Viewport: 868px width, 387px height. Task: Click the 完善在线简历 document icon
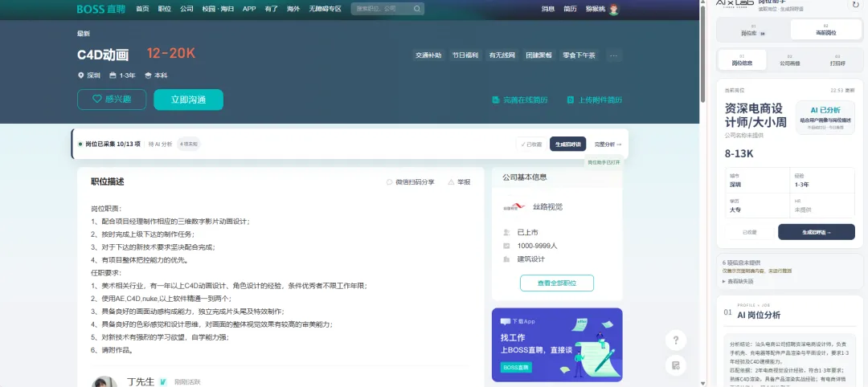pos(496,100)
